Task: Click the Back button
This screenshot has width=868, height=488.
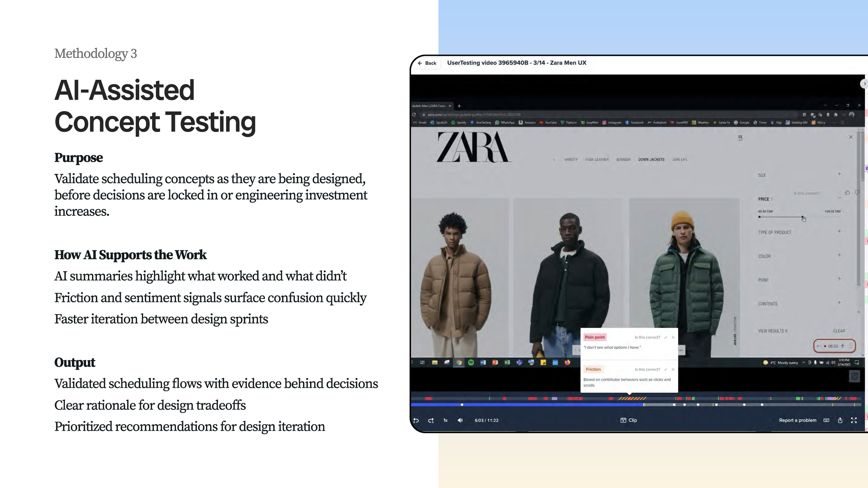Action: 427,63
